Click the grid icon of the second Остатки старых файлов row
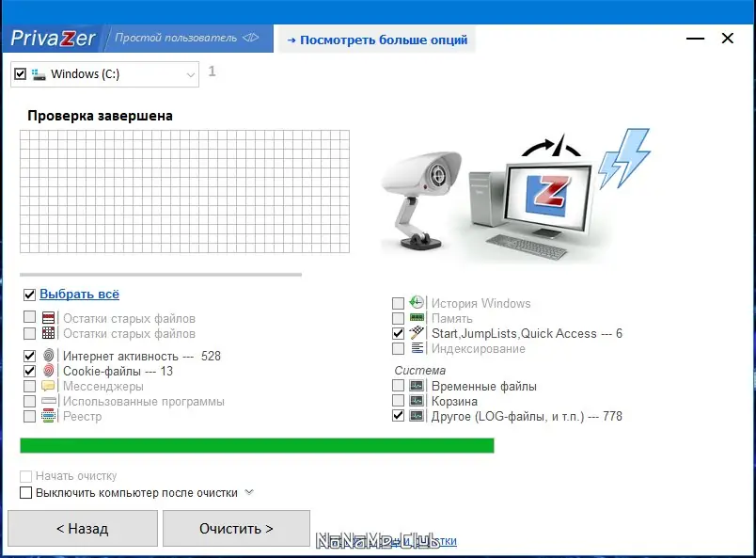This screenshot has width=756, height=558. (x=48, y=333)
